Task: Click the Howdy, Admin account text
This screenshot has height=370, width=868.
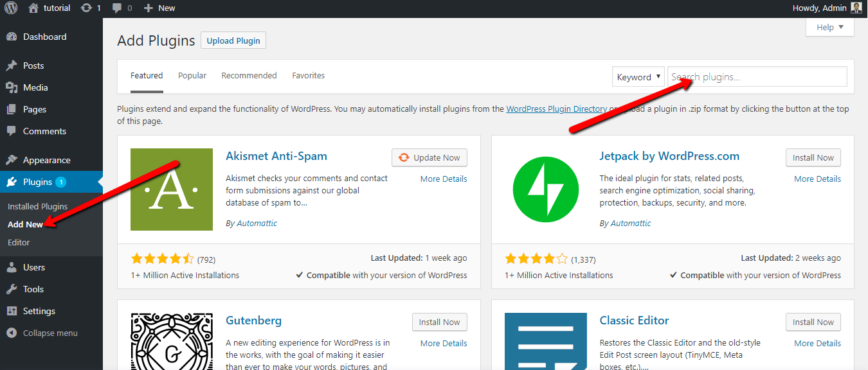Action: click(820, 8)
